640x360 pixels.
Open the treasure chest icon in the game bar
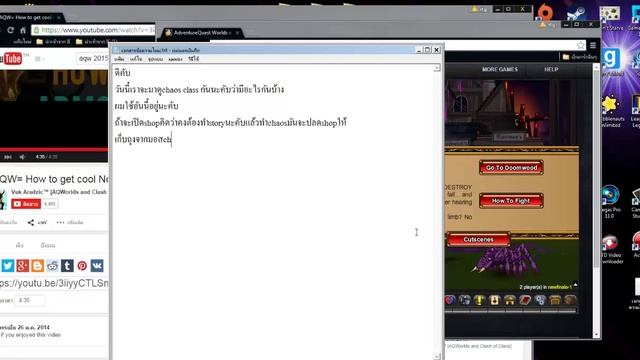tap(555, 300)
